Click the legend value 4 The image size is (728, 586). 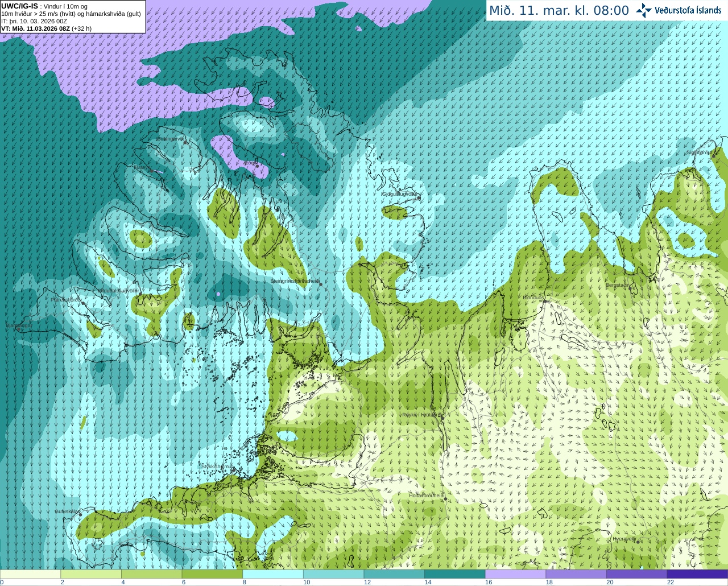[123, 583]
